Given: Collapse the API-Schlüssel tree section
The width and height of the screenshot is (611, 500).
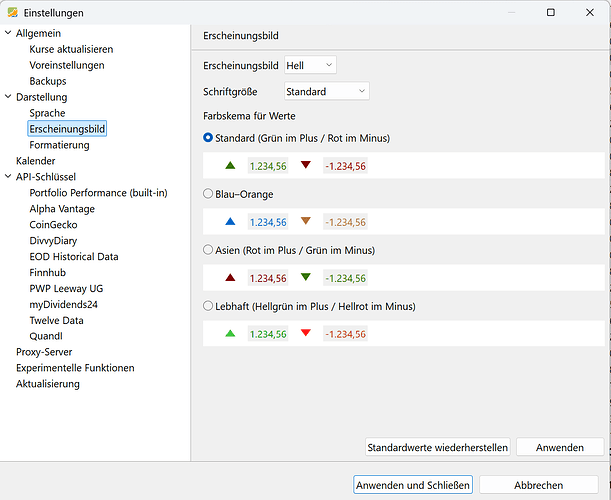Looking at the screenshot, I should pyautogui.click(x=9, y=177).
